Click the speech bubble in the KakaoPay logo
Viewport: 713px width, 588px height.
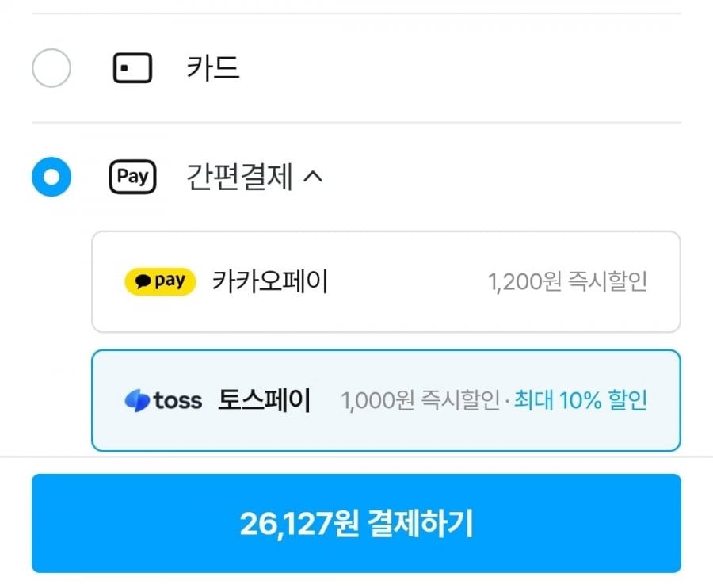(x=143, y=281)
